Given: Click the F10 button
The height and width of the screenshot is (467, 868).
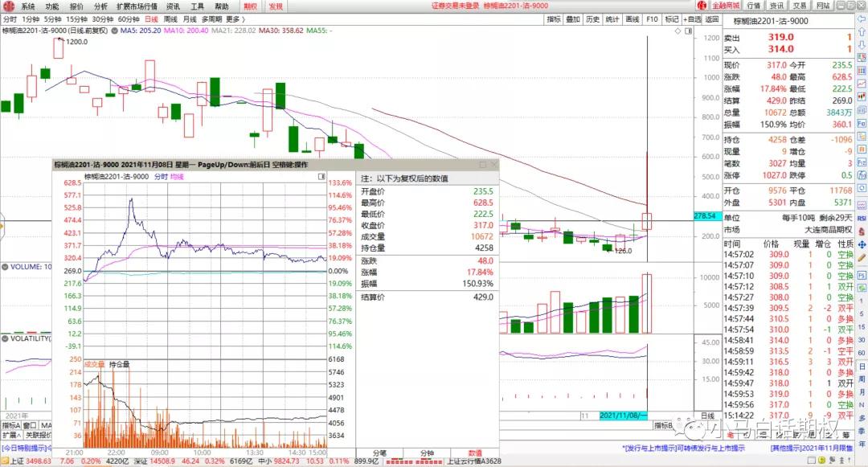Looking at the screenshot, I should 651,18.
